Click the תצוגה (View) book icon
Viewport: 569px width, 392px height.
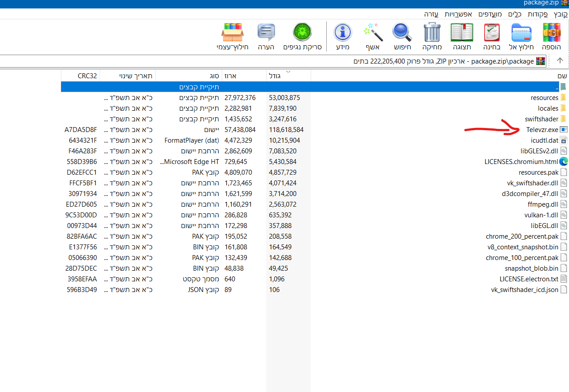[462, 33]
